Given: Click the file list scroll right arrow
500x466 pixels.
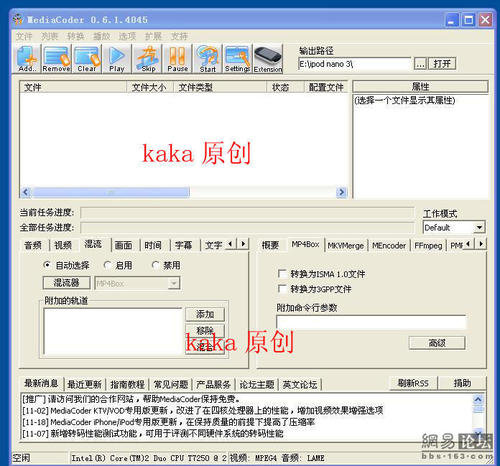Looking at the screenshot, I should pos(341,192).
